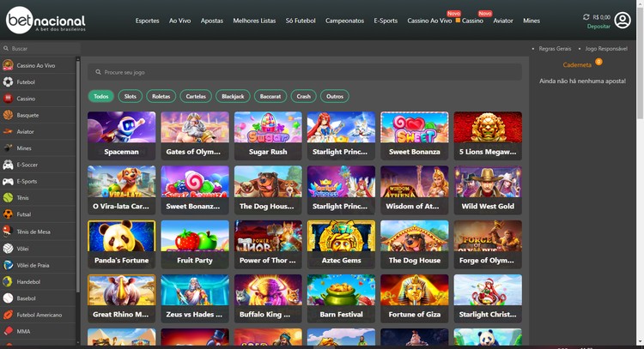Click the Caderneta heading

click(x=577, y=65)
